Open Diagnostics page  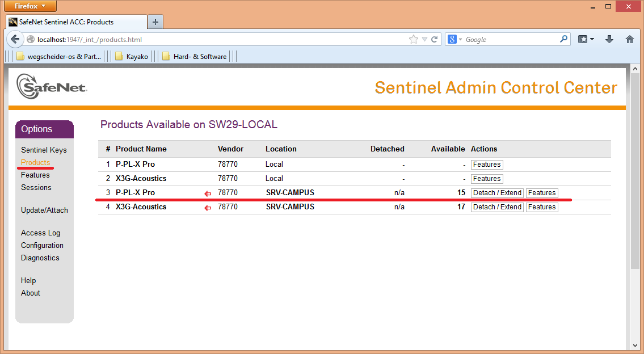(x=40, y=258)
